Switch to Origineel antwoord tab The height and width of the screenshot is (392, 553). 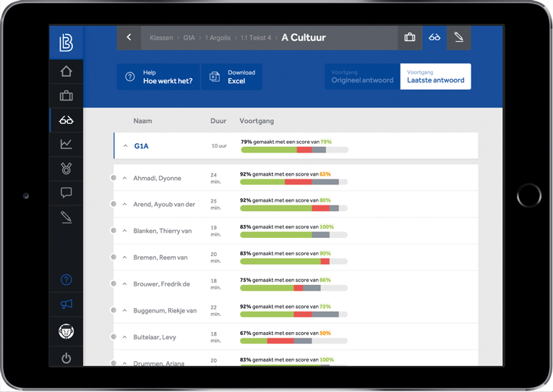click(362, 77)
